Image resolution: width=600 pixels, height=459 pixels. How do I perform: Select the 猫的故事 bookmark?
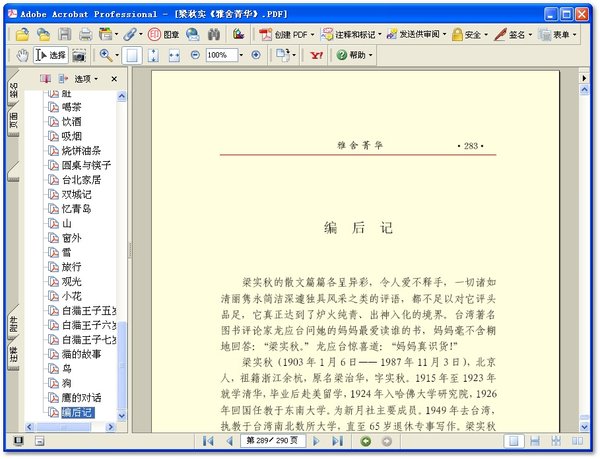(87, 354)
